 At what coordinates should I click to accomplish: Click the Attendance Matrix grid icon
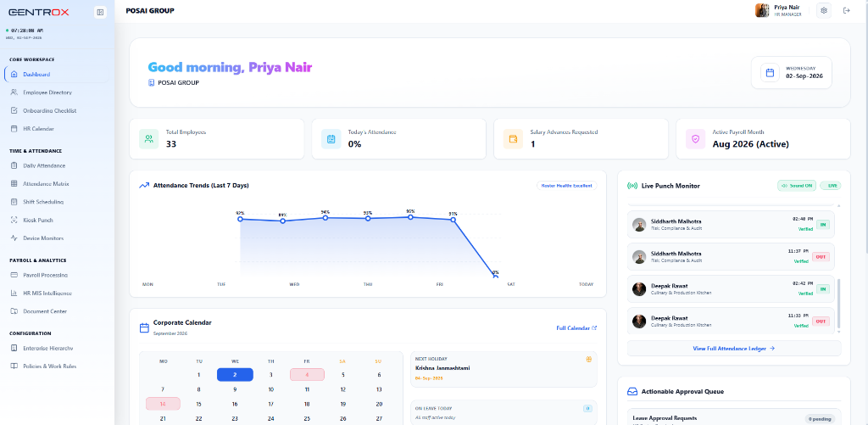coord(14,183)
